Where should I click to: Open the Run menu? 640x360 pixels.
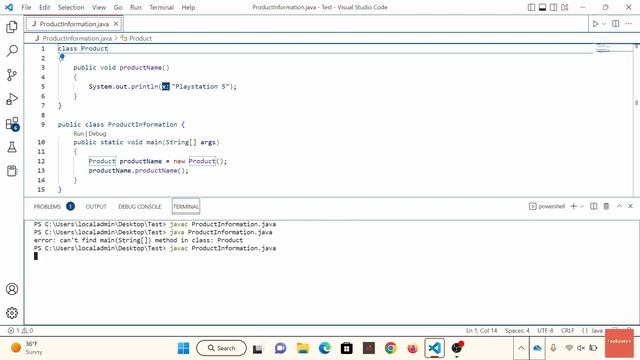click(x=136, y=7)
